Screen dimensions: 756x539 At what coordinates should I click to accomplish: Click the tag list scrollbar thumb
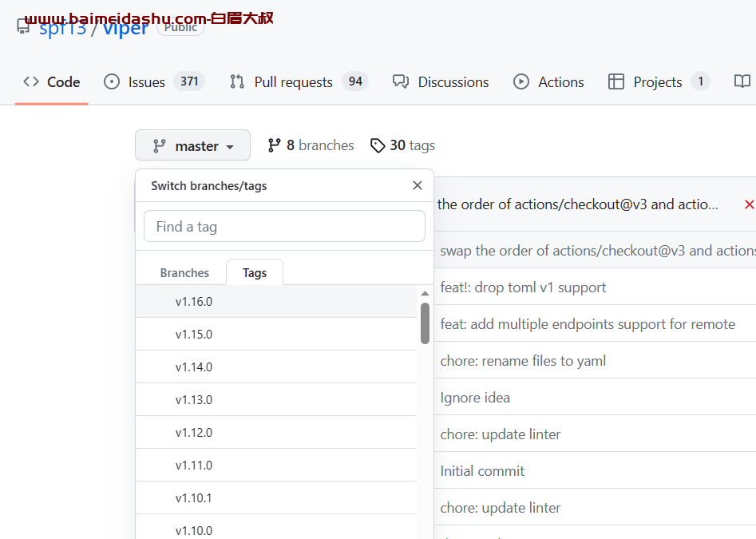coord(425,323)
